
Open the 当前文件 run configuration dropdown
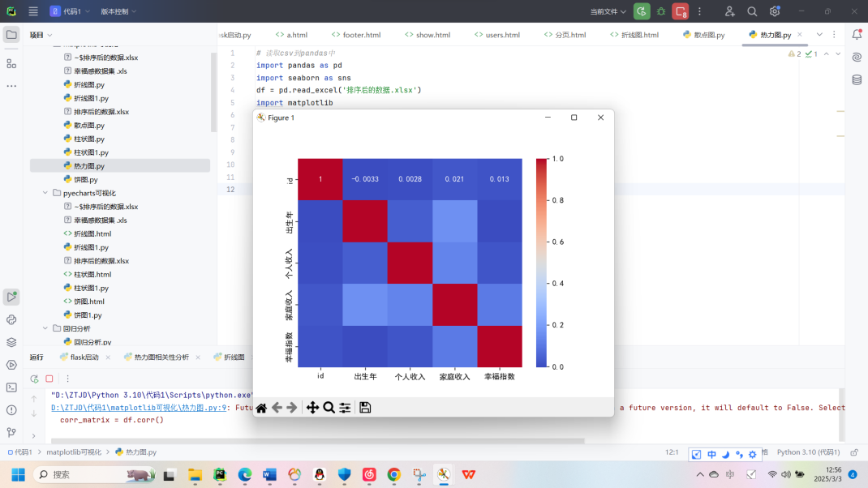(608, 11)
